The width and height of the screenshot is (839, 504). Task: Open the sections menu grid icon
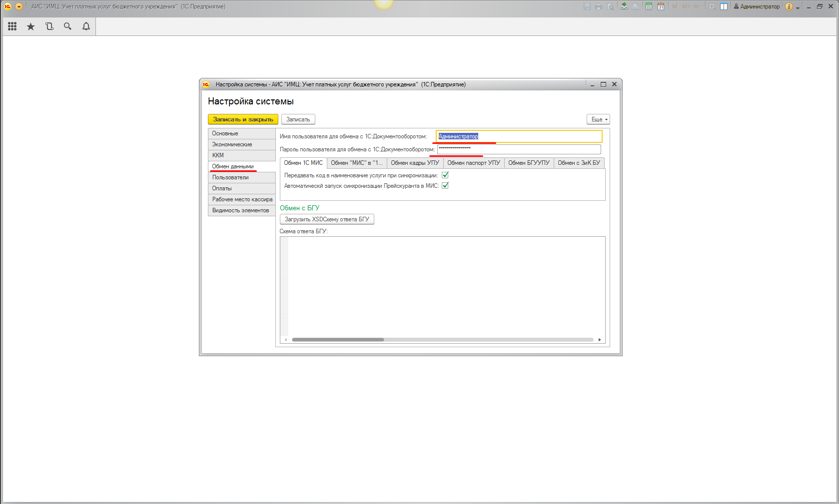coord(12,26)
